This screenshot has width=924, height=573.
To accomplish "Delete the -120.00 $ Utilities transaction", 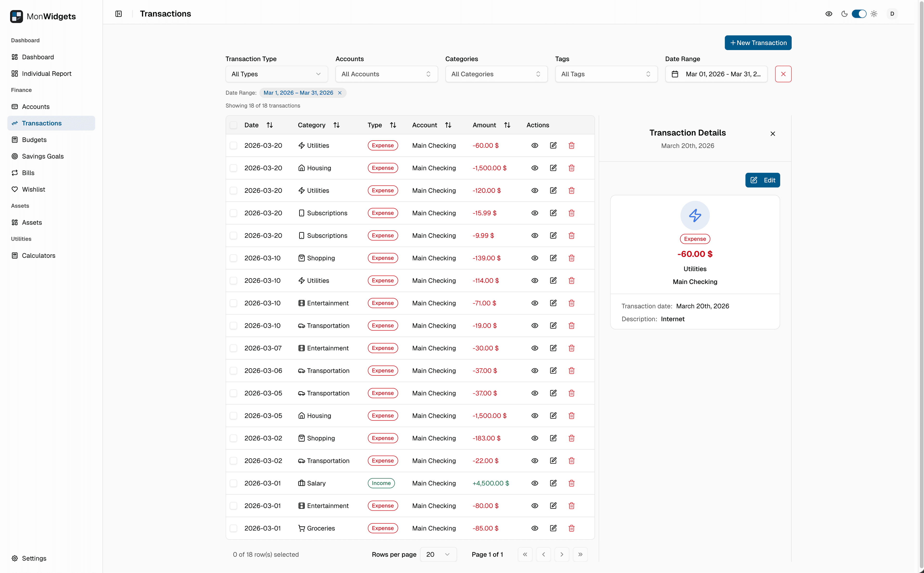I will coord(572,191).
